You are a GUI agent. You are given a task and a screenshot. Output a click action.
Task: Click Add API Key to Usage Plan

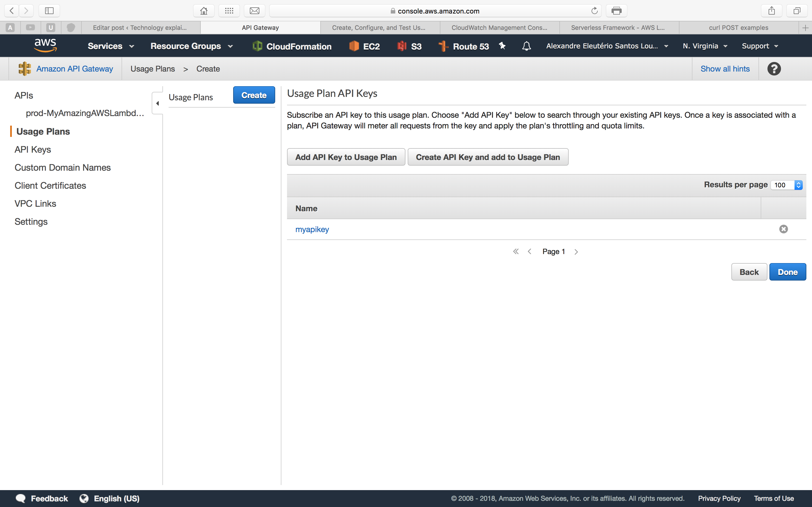pos(346,157)
